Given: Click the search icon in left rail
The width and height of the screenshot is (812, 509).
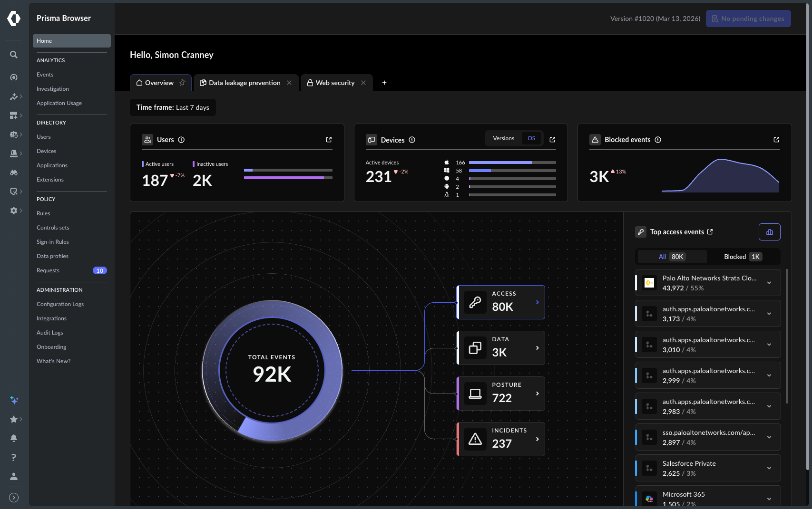Looking at the screenshot, I should (14, 55).
